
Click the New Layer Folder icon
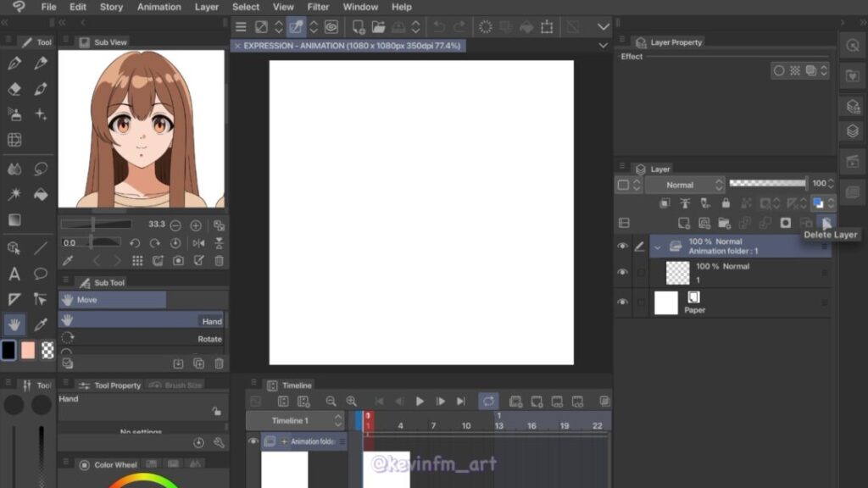pyautogui.click(x=724, y=223)
